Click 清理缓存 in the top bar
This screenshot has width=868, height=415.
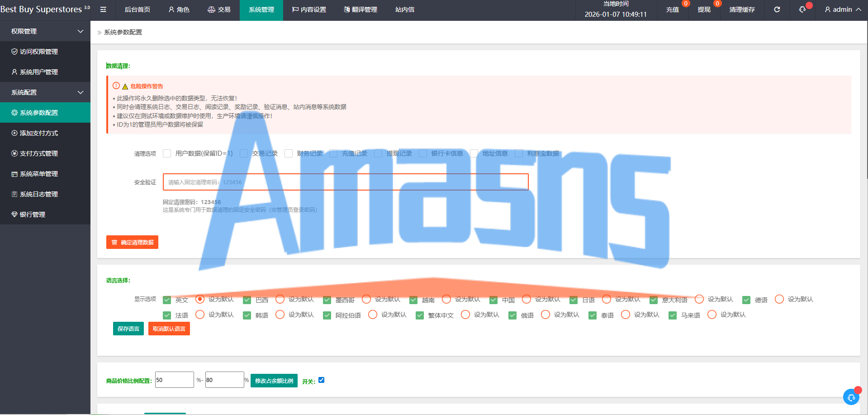742,10
